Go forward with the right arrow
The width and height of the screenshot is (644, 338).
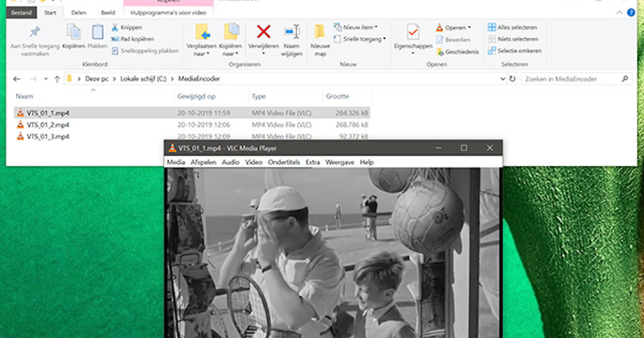[33, 79]
